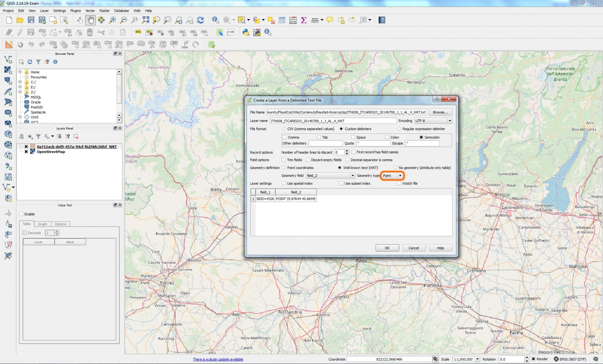603x364 pixels.
Task: Open the Geometry type dropdown
Action: tap(400, 175)
